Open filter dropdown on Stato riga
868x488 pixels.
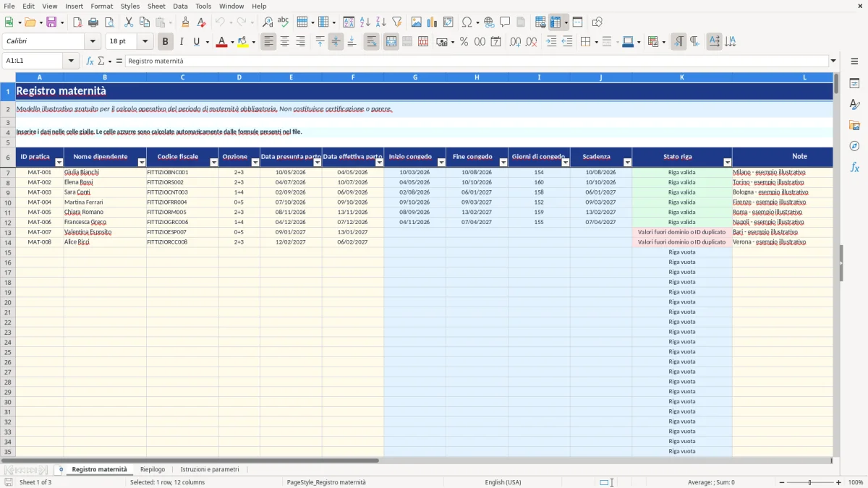(x=728, y=163)
